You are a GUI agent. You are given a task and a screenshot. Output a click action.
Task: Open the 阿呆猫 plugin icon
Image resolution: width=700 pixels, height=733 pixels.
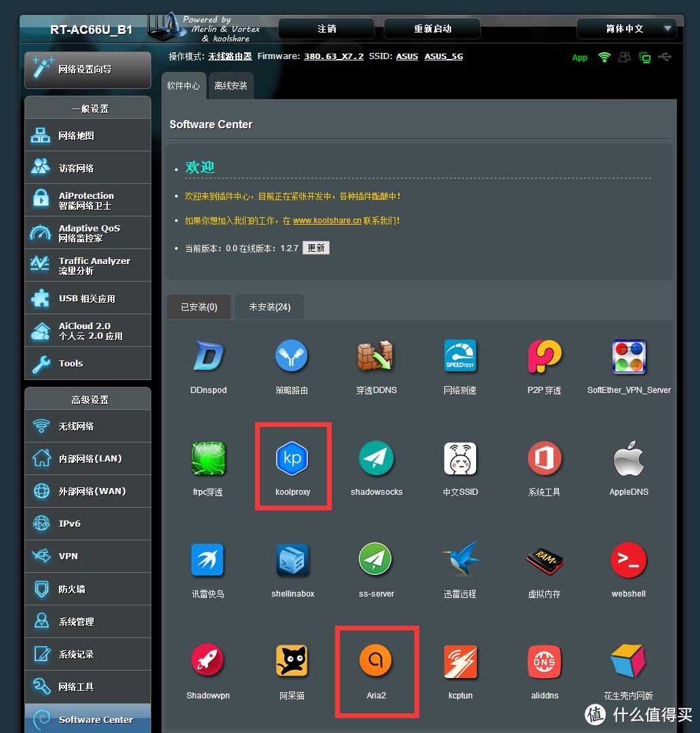[x=292, y=660]
